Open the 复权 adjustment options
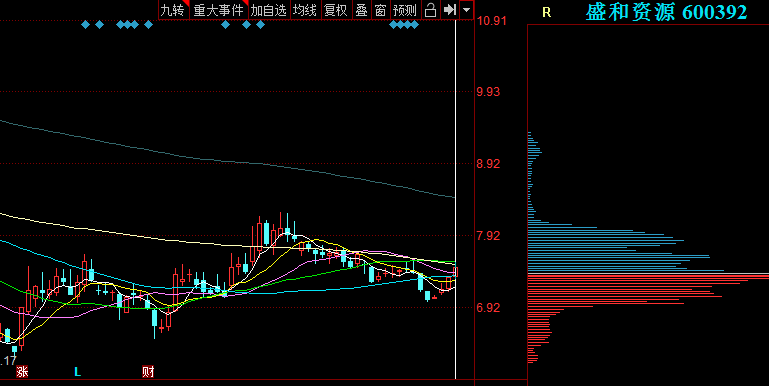 [x=336, y=10]
